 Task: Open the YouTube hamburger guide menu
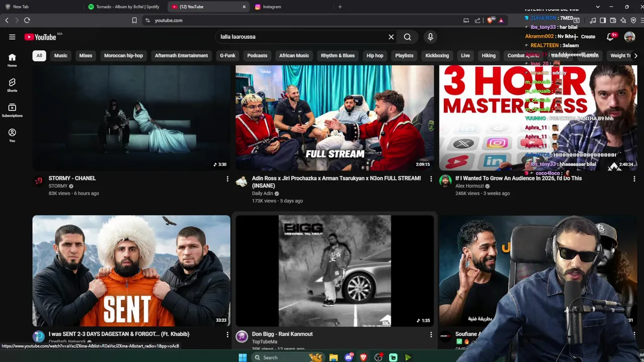coord(12,37)
